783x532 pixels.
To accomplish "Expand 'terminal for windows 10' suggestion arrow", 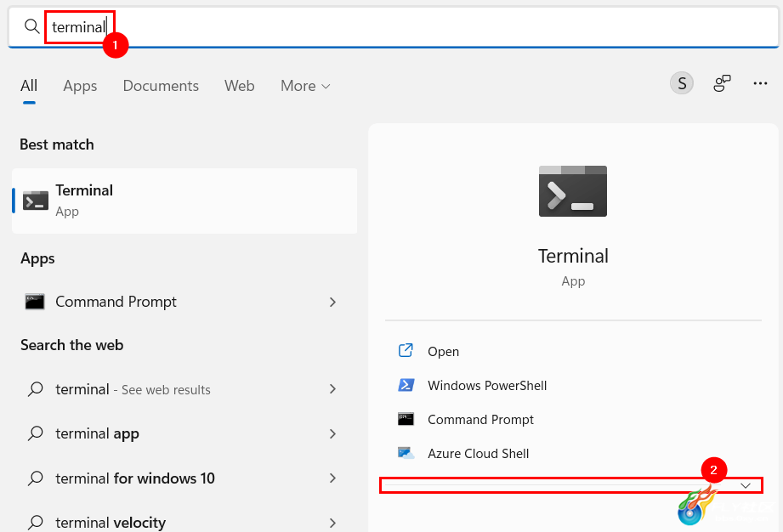I will (x=332, y=478).
